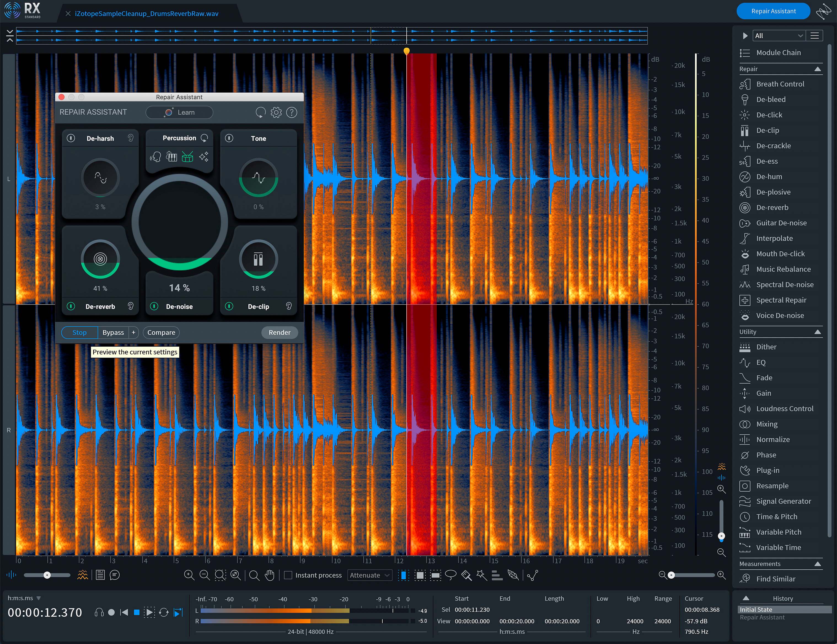Toggle De-harsh power button
This screenshot has width=837, height=644.
pos(71,138)
